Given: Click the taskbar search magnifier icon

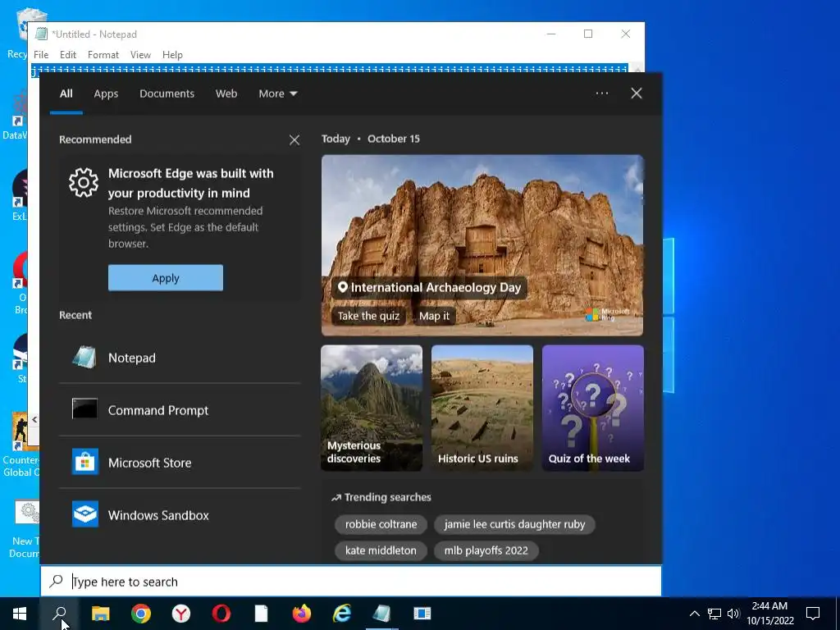Looking at the screenshot, I should 59,614.
